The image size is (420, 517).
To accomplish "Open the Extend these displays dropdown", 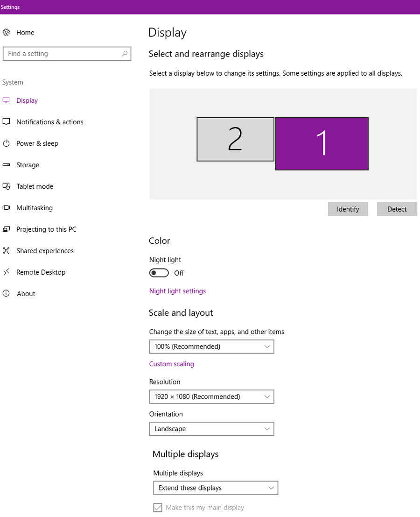I will (x=216, y=488).
